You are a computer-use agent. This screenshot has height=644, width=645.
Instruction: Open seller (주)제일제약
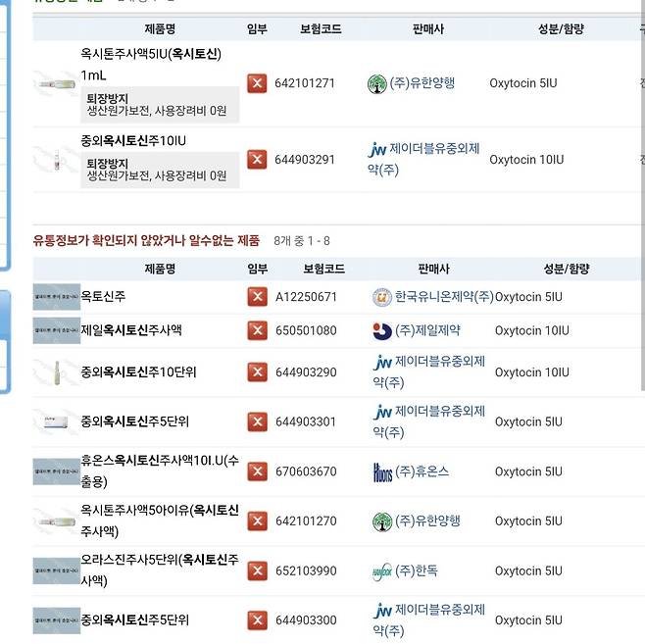click(x=427, y=330)
